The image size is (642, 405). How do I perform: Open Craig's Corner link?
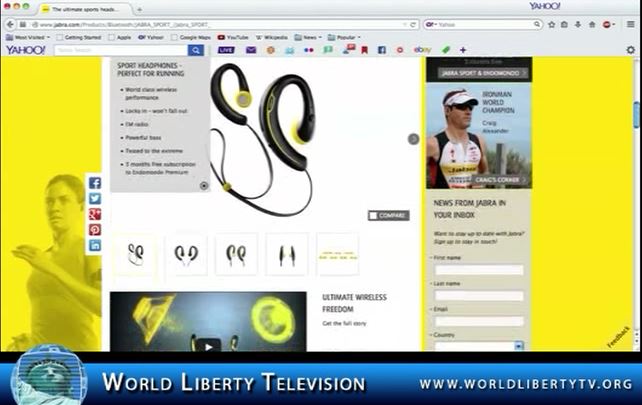click(500, 180)
